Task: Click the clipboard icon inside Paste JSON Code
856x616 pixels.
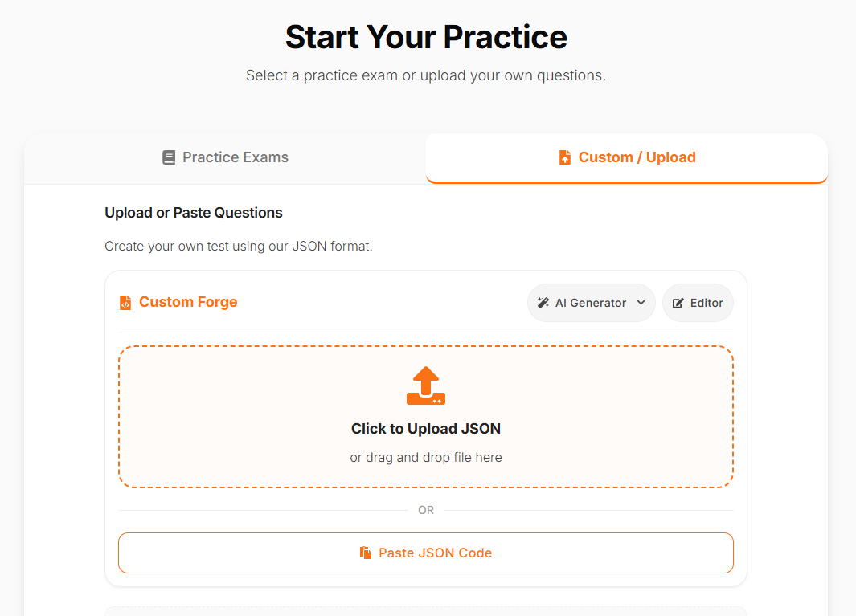Action: pos(367,553)
